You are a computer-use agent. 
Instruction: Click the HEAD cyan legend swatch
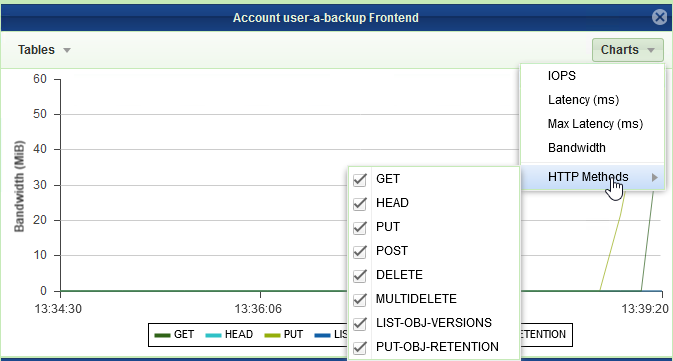pyautogui.click(x=213, y=335)
